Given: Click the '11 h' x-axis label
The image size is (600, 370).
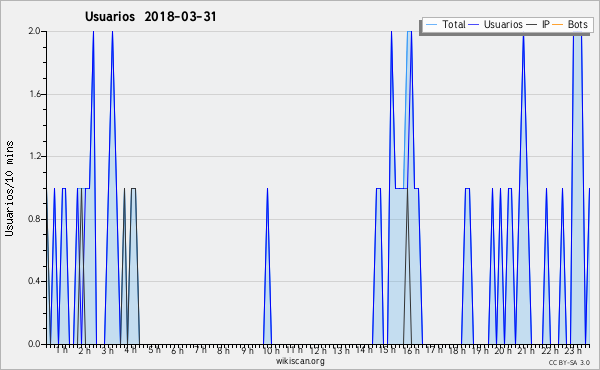Looking at the screenshot, I should pyautogui.click(x=294, y=350).
